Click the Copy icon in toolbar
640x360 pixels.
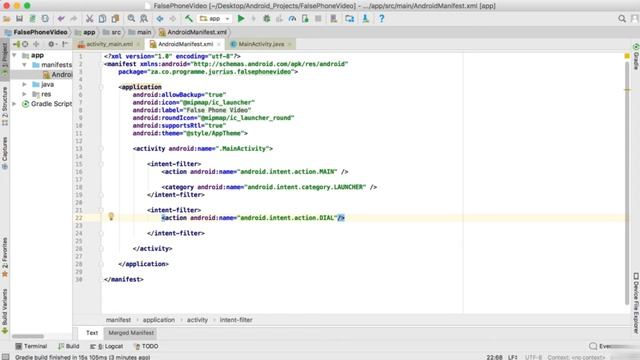coord(102,19)
